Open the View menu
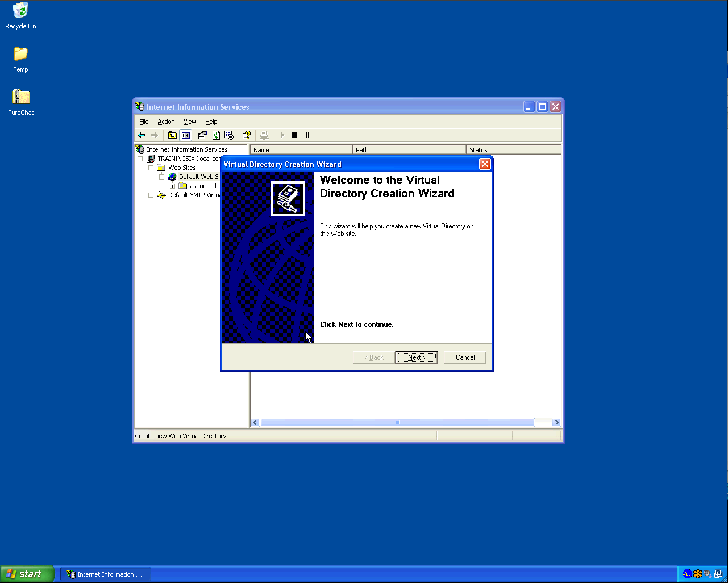 tap(190, 122)
